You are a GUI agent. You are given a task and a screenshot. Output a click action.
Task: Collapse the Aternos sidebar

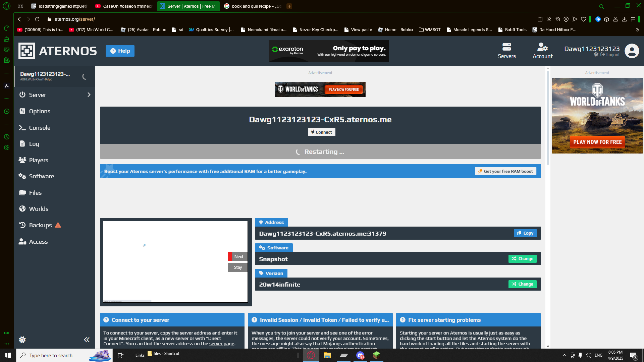[x=87, y=340]
